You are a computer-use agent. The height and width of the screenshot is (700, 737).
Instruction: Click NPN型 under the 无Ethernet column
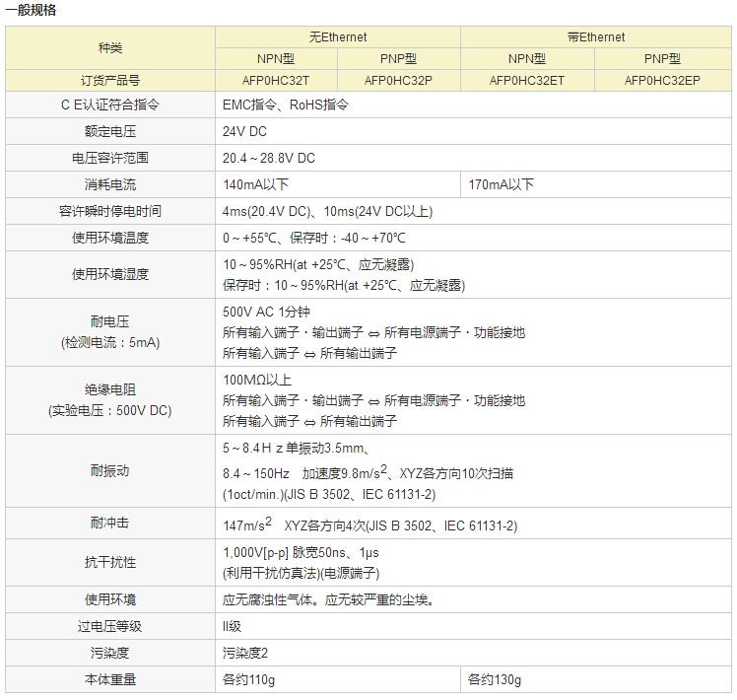tap(276, 59)
